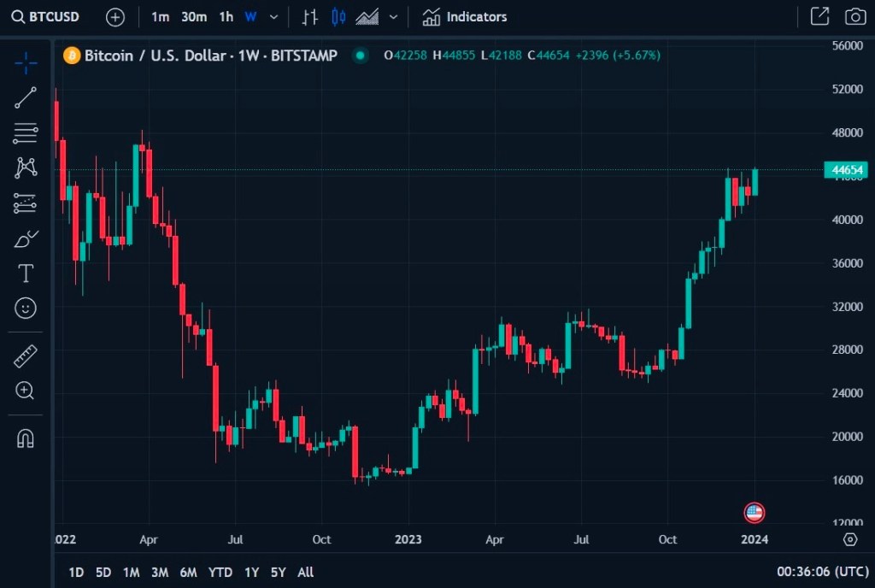The image size is (875, 588).
Task: Click the 44654 current price label
Action: click(845, 170)
